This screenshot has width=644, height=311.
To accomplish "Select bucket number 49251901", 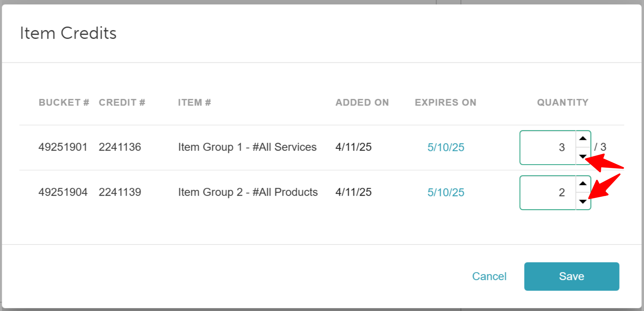I will click(63, 147).
